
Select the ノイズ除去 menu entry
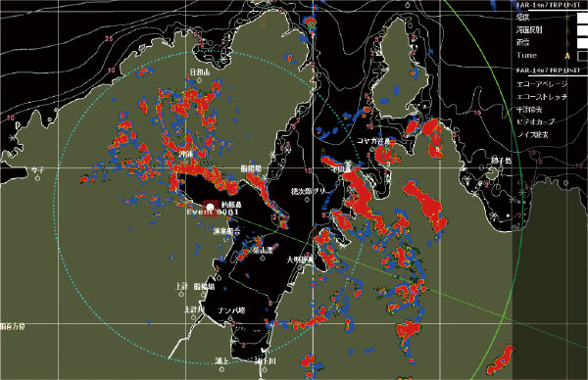click(532, 134)
